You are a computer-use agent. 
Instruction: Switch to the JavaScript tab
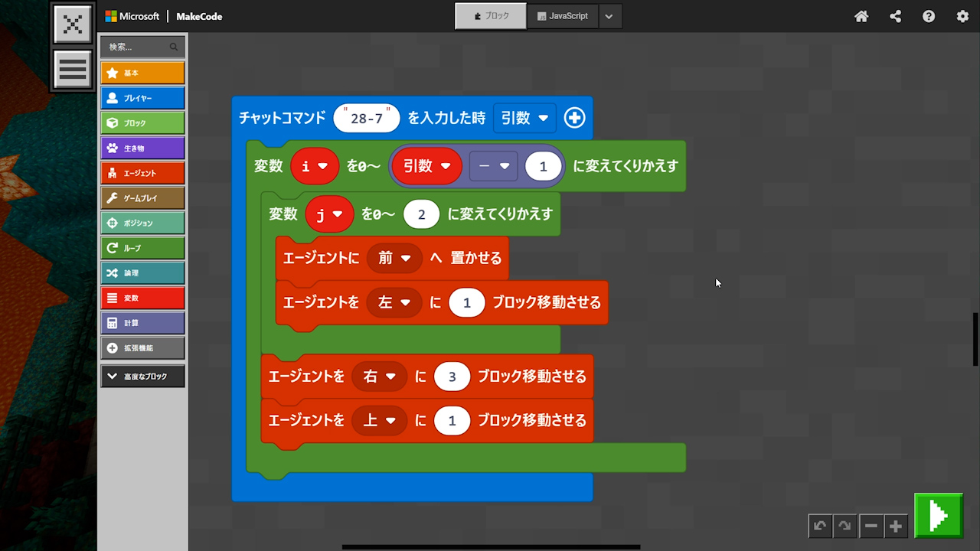coord(563,16)
